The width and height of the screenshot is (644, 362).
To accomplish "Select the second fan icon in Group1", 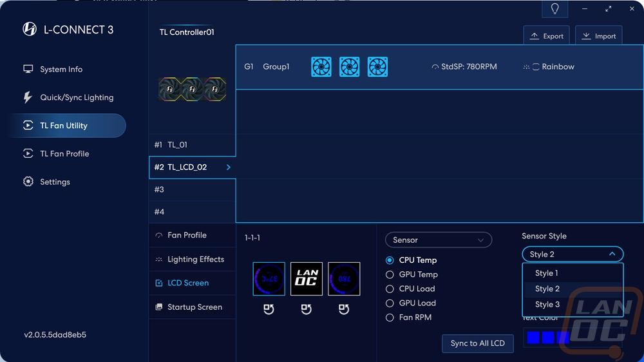I will point(350,66).
